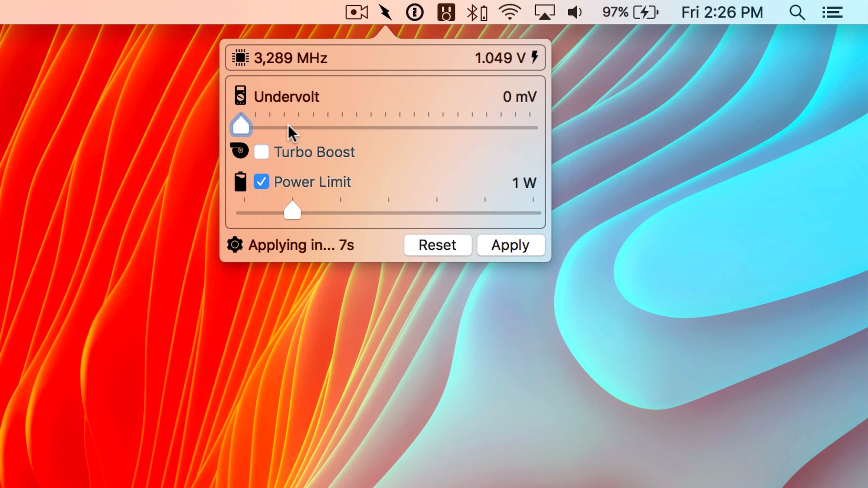
Task: Open the screen recording menu
Action: point(356,12)
